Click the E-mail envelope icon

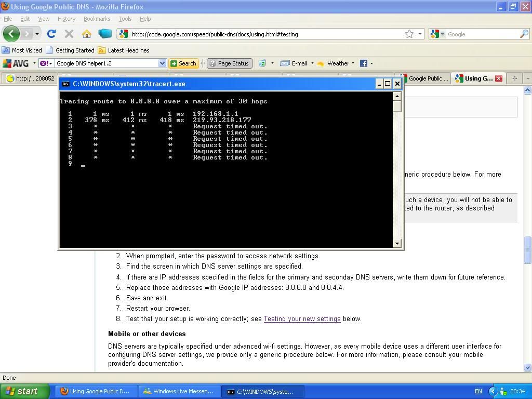tap(285, 63)
